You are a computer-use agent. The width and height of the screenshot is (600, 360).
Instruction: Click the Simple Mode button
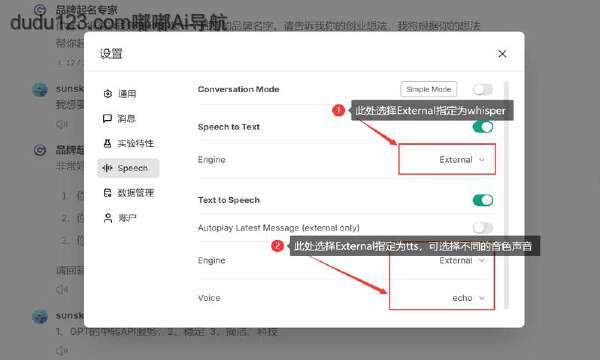(x=429, y=89)
